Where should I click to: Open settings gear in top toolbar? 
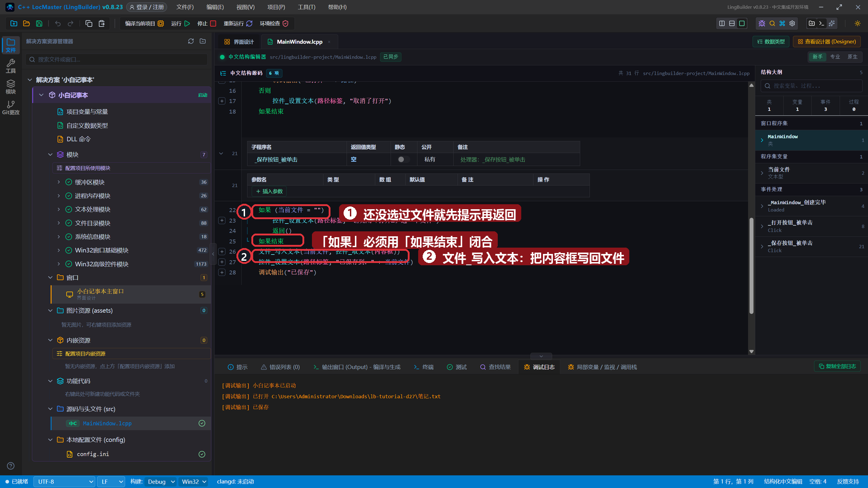click(x=792, y=23)
